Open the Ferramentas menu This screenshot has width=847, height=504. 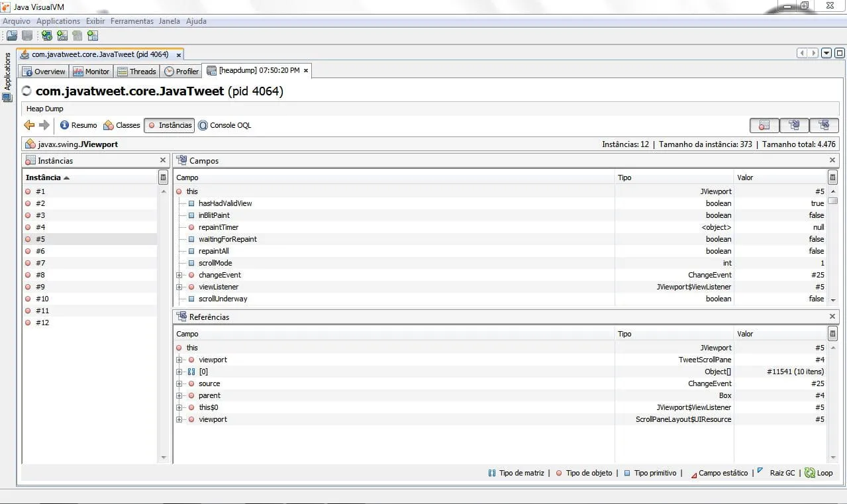[132, 21]
